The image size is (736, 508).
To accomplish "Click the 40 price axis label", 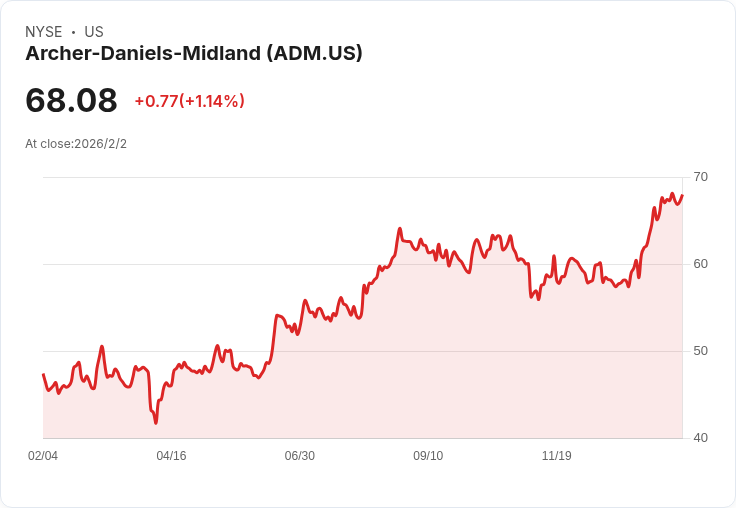I will pos(700,438).
